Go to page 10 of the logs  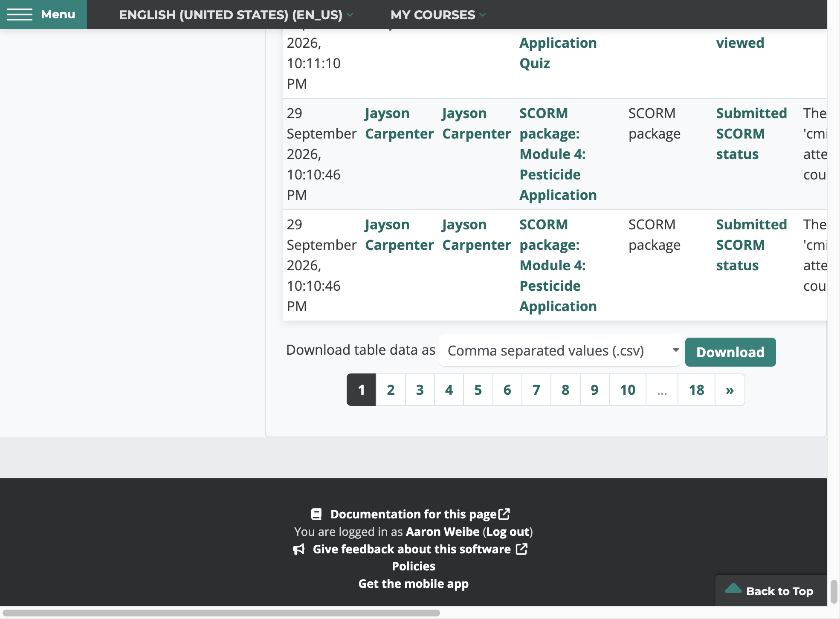pyautogui.click(x=628, y=390)
